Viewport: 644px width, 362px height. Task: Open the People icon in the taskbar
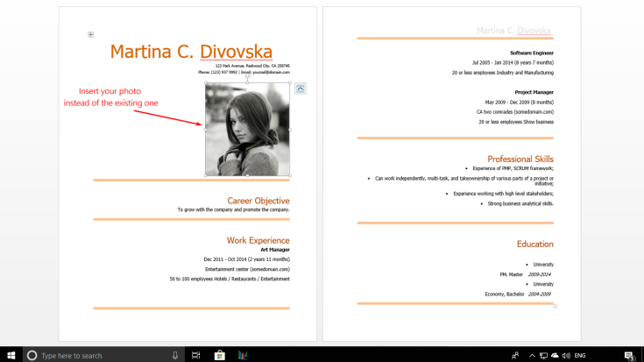515,355
